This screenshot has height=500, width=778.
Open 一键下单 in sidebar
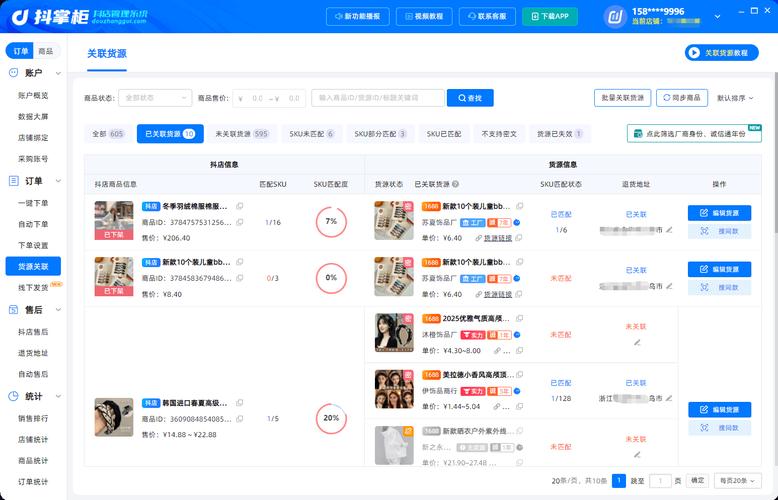pyautogui.click(x=33, y=203)
